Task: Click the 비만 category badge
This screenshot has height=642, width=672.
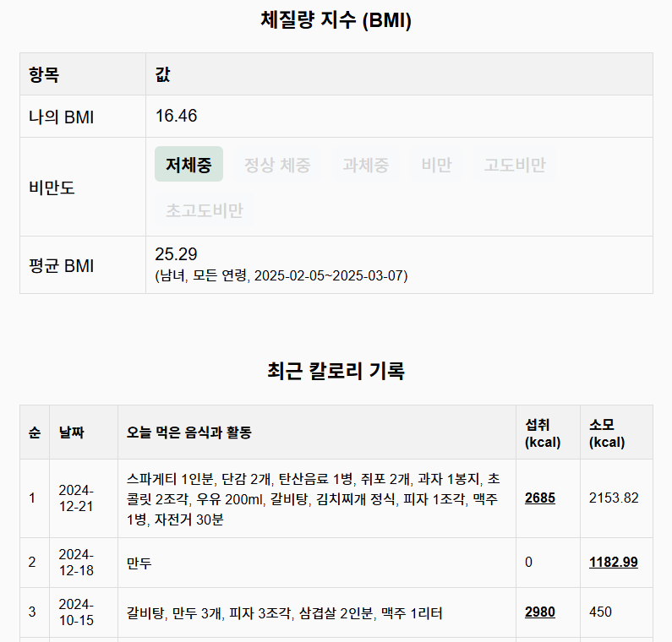Action: click(436, 165)
